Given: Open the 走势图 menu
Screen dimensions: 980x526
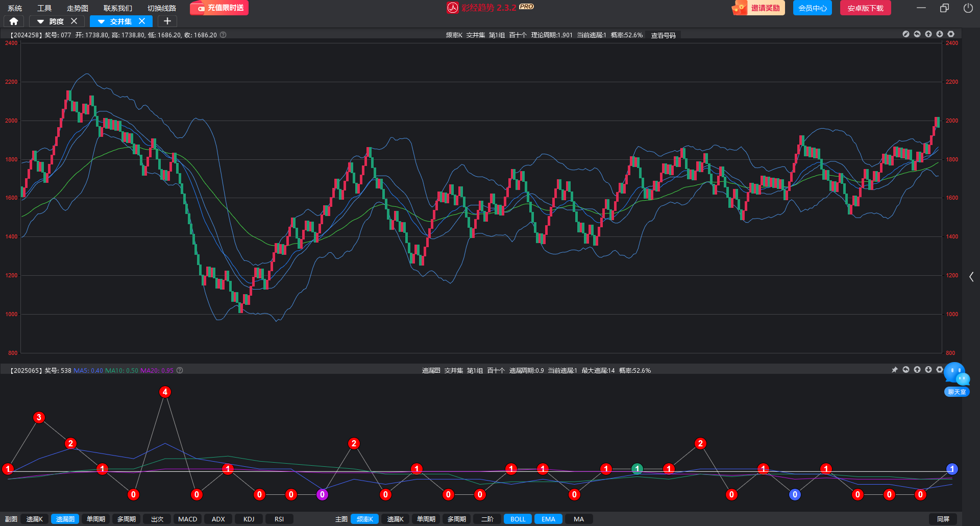Looking at the screenshot, I should (x=78, y=8).
